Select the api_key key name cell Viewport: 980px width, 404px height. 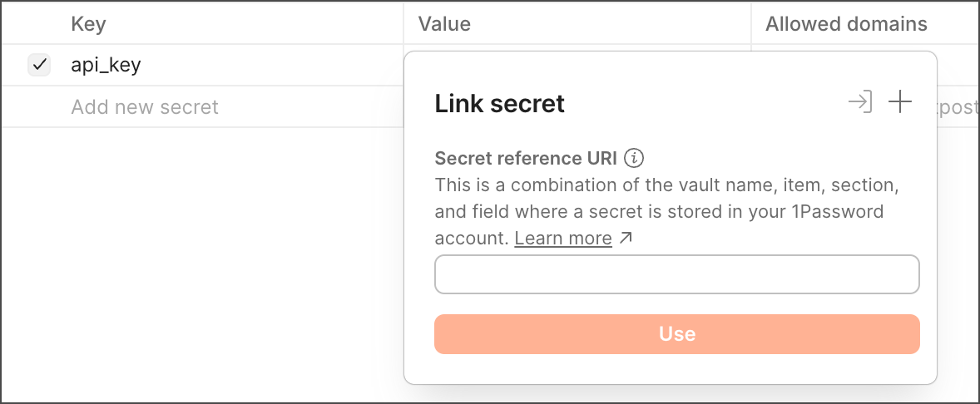click(x=106, y=65)
